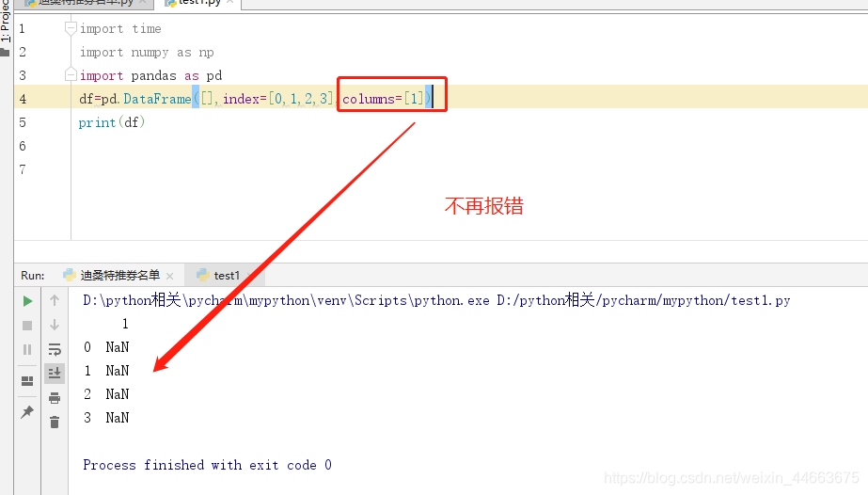The height and width of the screenshot is (495, 868).
Task: Click the green Rerun button
Action: click(x=27, y=301)
